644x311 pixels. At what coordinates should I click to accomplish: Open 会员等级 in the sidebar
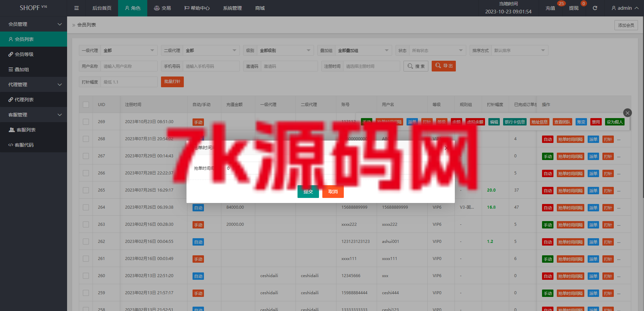pyautogui.click(x=34, y=54)
